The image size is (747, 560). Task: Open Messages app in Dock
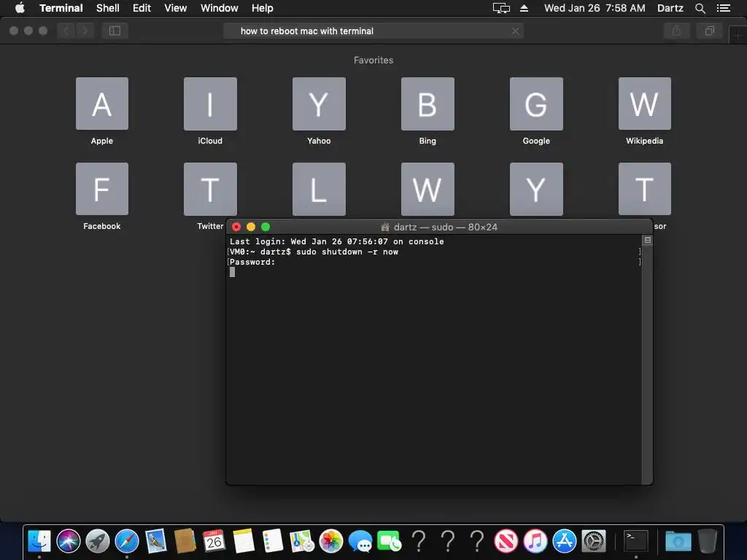360,542
